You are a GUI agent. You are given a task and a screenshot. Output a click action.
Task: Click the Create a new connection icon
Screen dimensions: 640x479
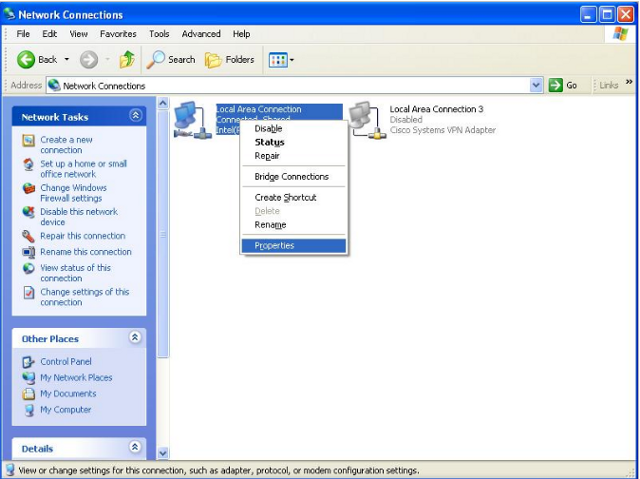coord(29,141)
